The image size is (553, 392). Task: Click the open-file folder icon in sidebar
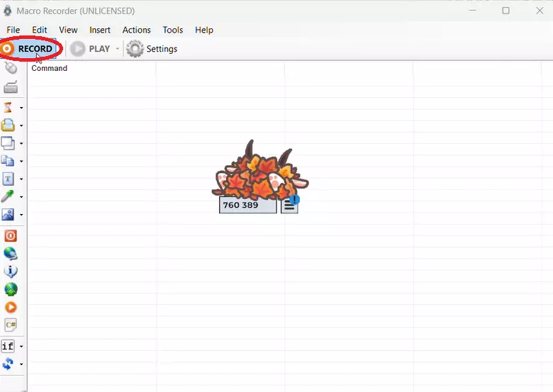pos(8,125)
